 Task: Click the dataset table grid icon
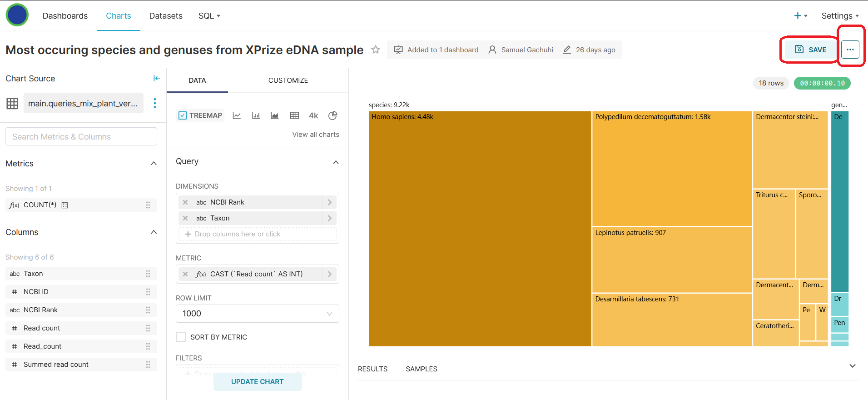point(12,104)
